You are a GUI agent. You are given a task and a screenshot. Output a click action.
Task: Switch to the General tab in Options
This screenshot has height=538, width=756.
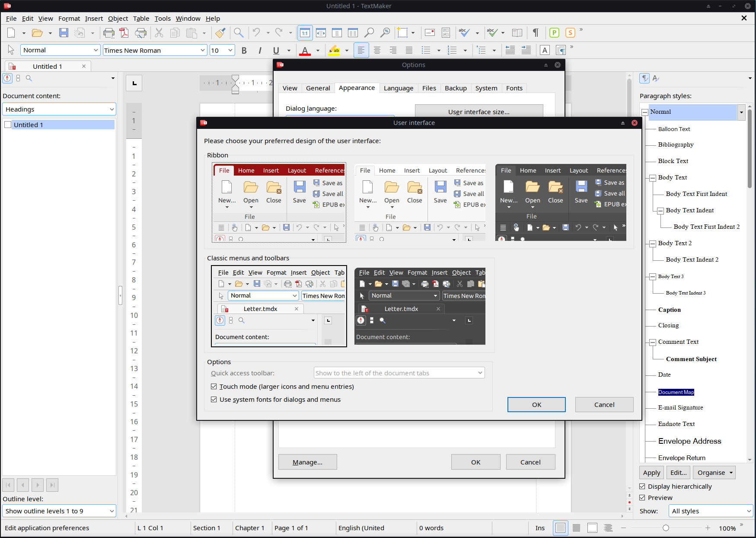pos(318,88)
